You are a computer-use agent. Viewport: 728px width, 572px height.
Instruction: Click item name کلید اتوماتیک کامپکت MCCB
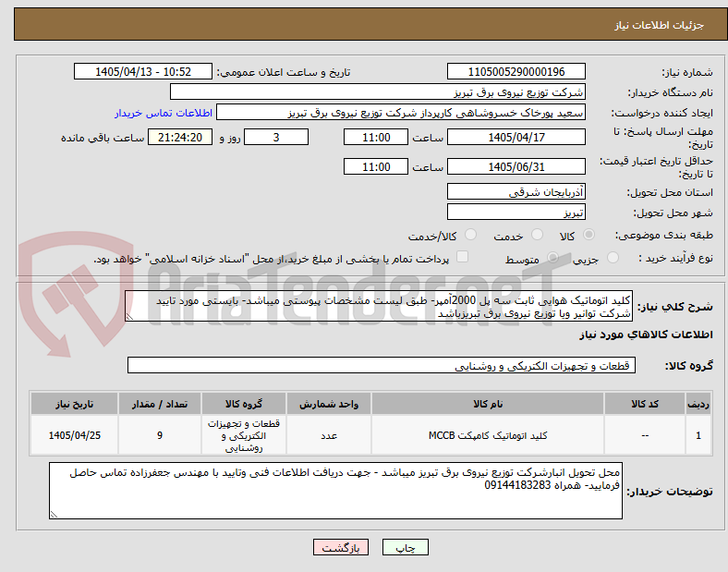pyautogui.click(x=488, y=435)
